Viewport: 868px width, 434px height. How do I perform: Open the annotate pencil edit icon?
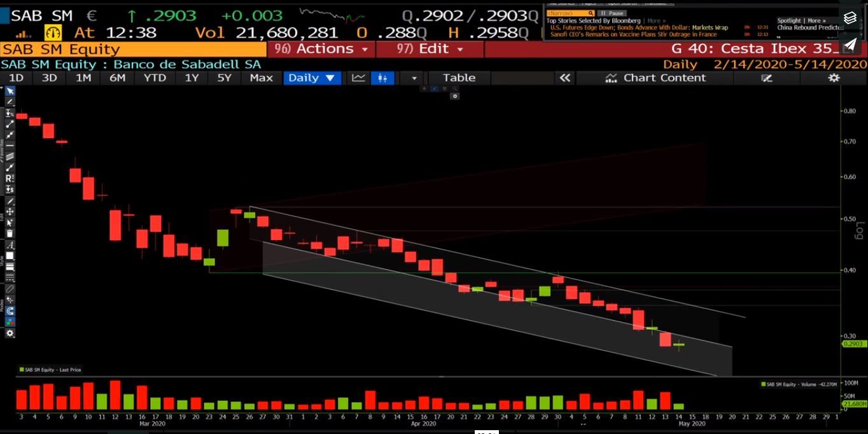coord(767,78)
